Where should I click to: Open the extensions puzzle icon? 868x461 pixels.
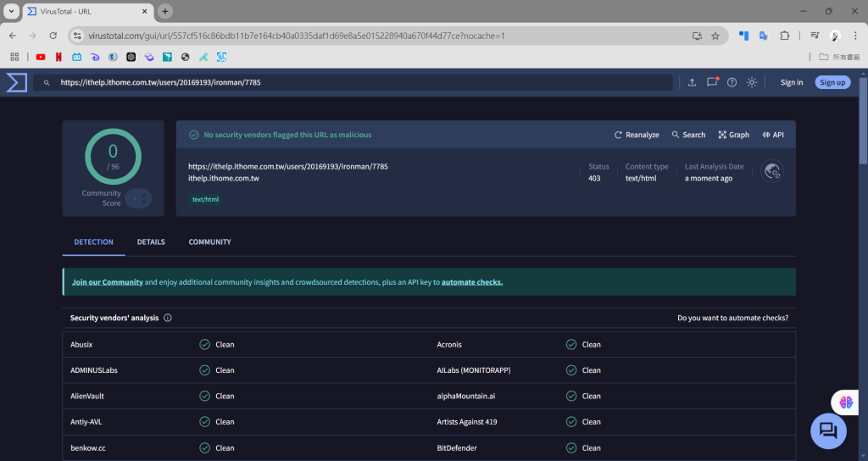coord(784,36)
